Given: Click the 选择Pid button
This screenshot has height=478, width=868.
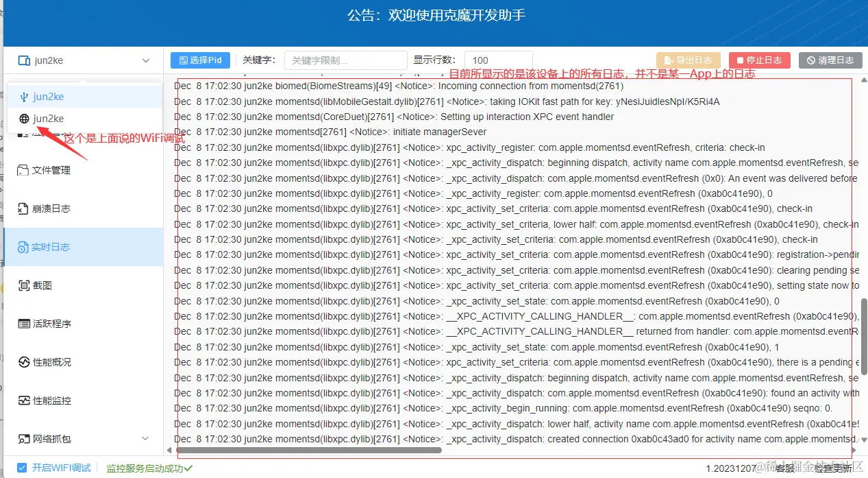Looking at the screenshot, I should click(200, 60).
